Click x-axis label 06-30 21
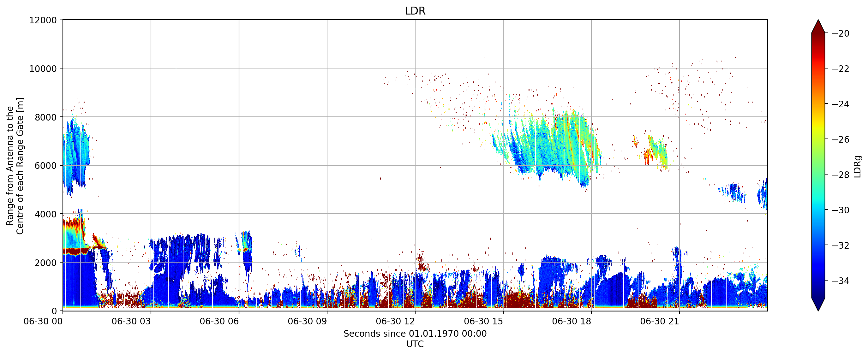This screenshot has height=355, width=868. [660, 321]
